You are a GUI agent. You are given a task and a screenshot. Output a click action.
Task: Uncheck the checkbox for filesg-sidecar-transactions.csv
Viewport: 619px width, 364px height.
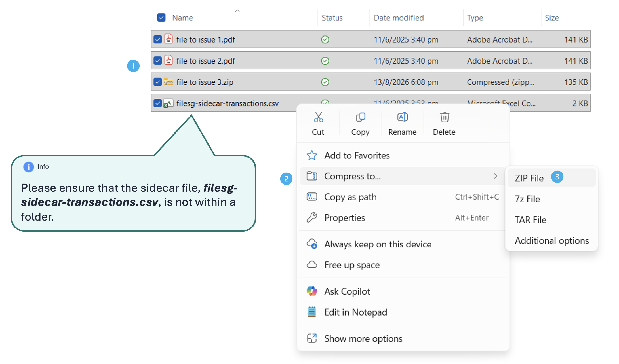(157, 103)
